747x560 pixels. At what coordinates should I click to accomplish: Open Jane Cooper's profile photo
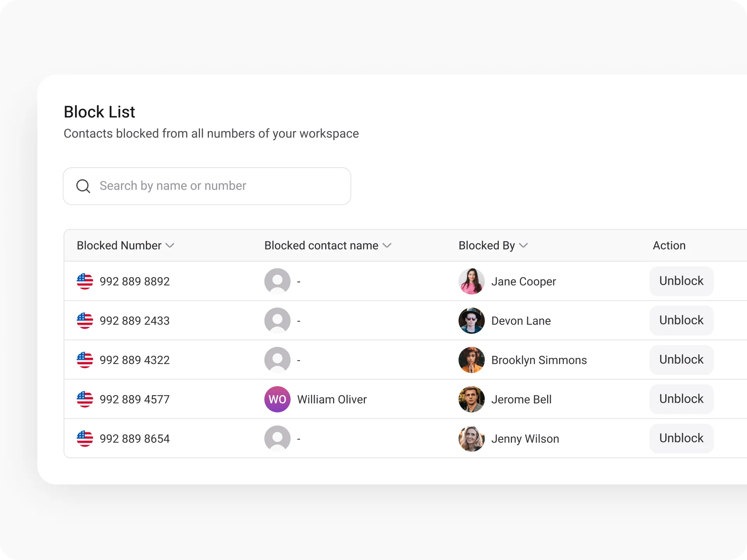(x=472, y=281)
